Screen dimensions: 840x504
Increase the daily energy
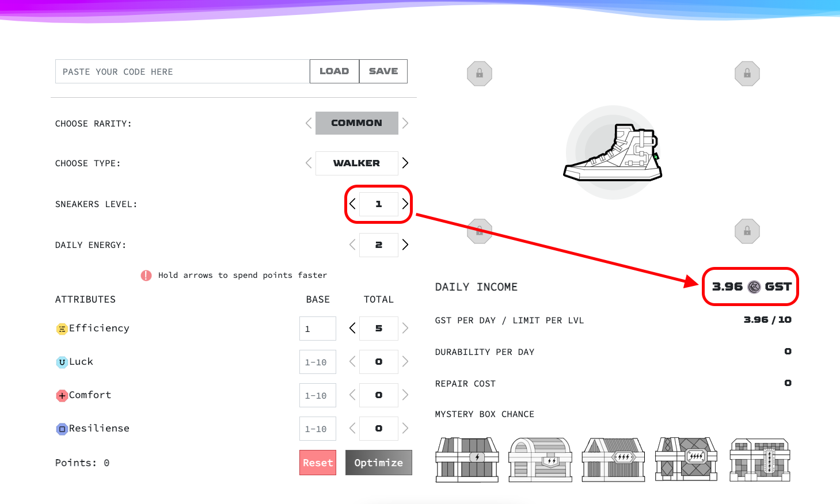[x=405, y=245]
